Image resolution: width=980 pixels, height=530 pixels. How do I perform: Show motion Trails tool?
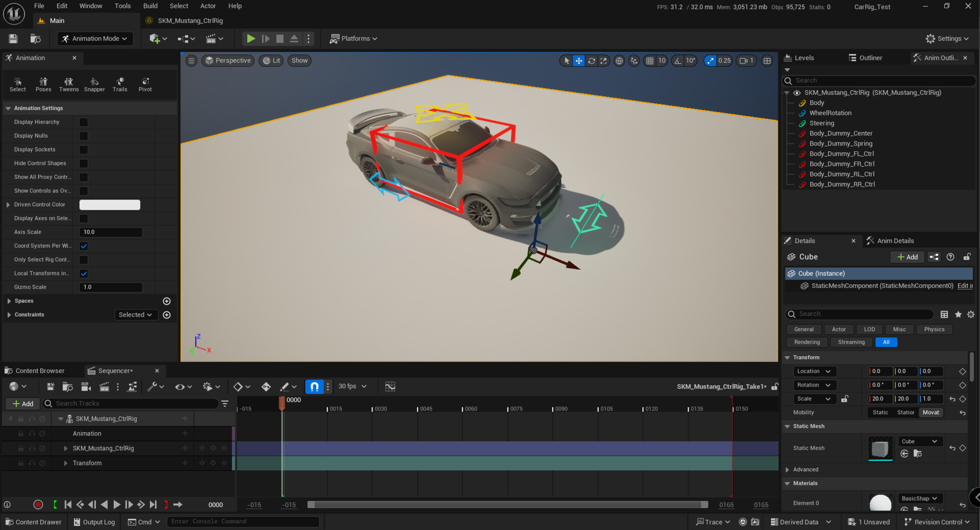pyautogui.click(x=120, y=84)
